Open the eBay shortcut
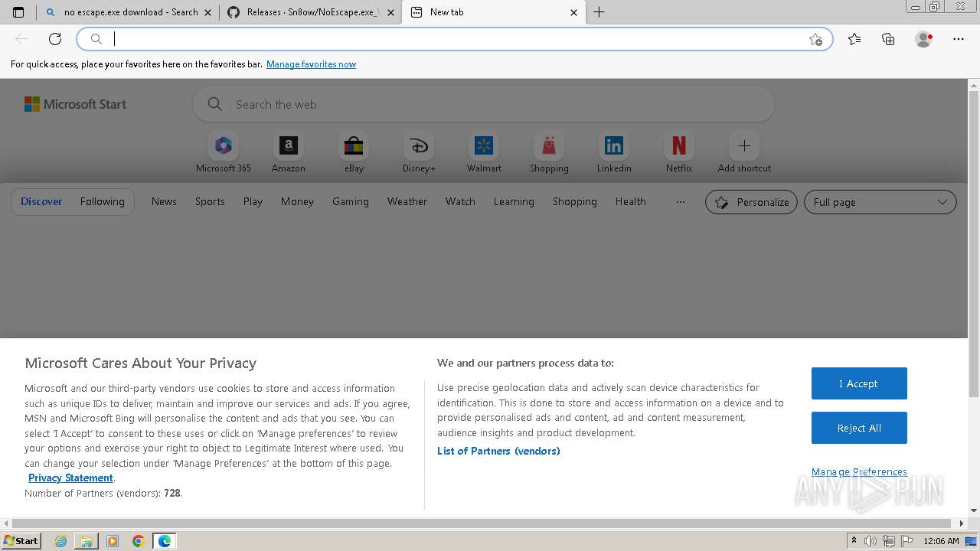This screenshot has height=551, width=980. [354, 152]
